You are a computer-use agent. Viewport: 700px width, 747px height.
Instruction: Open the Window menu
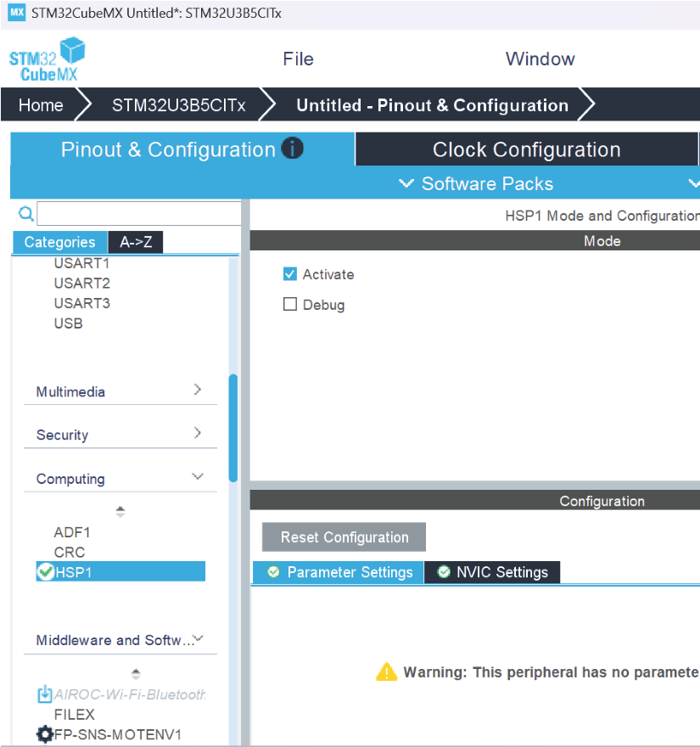(540, 59)
